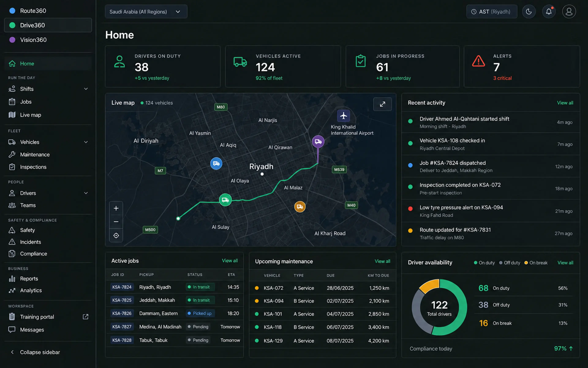This screenshot has width=588, height=368.
Task: Open notifications bell icon
Action: 549,11
